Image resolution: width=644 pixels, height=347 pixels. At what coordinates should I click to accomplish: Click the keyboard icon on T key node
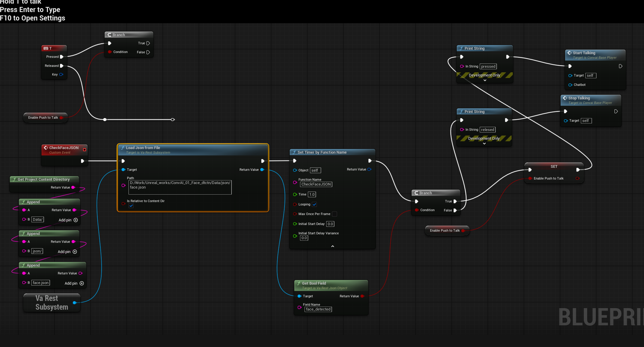tap(46, 48)
